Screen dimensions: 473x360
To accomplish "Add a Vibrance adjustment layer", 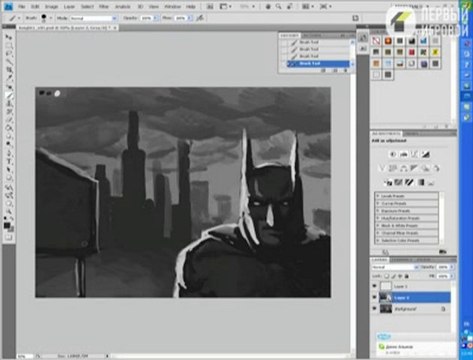I will (382, 168).
